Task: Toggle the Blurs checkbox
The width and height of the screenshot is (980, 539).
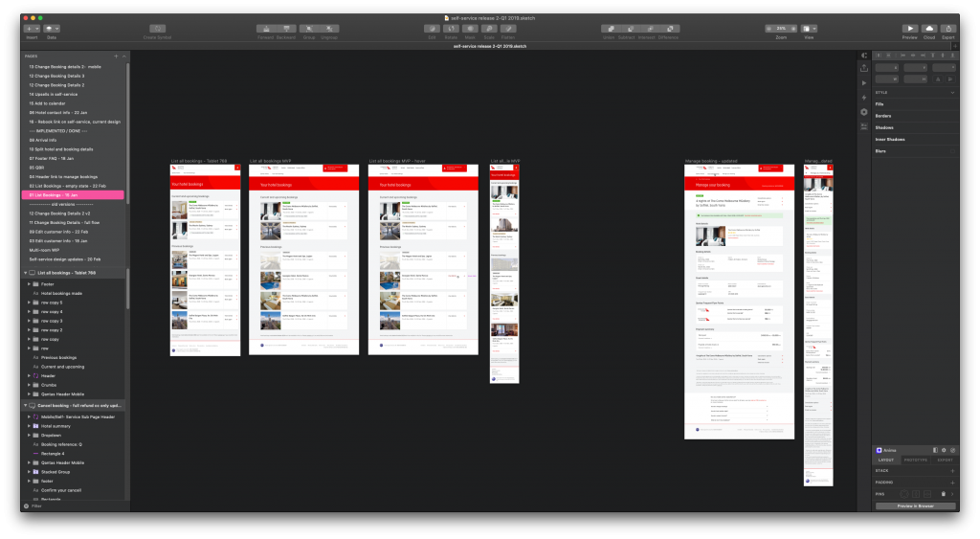Action: click(x=952, y=151)
